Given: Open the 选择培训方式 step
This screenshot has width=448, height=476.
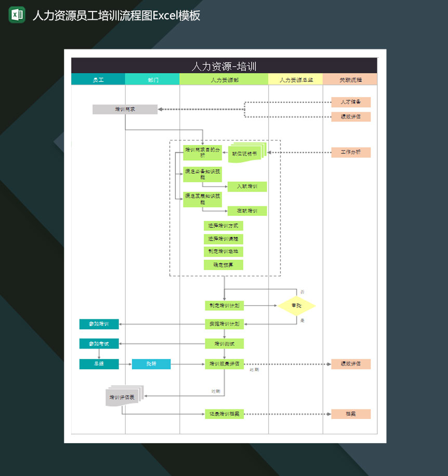Looking at the screenshot, I should point(222,225).
